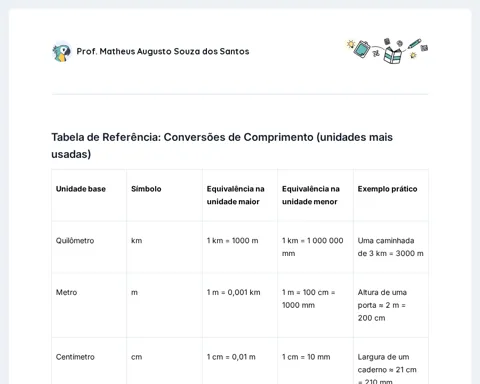Click the Equivalência na unidade maior header
This screenshot has height=384, width=480.
(236, 195)
